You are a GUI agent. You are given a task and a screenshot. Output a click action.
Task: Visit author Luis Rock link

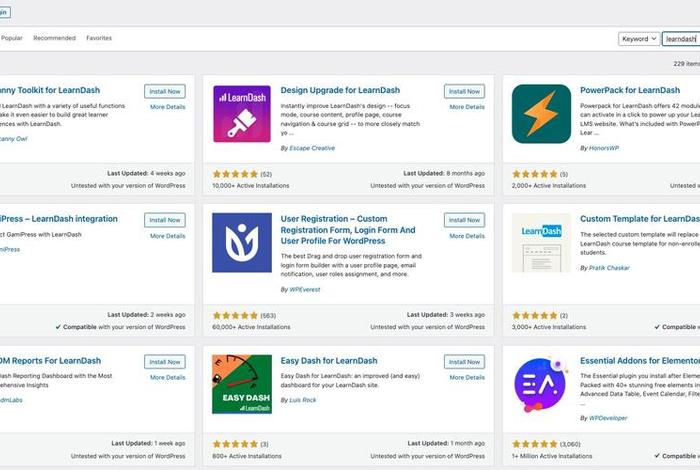[x=303, y=400]
